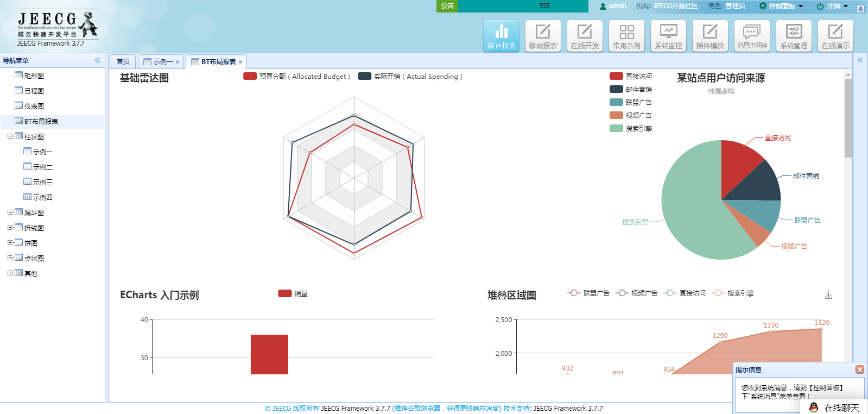
Task: Open 示例一 in the navigation tree
Action: tap(42, 152)
